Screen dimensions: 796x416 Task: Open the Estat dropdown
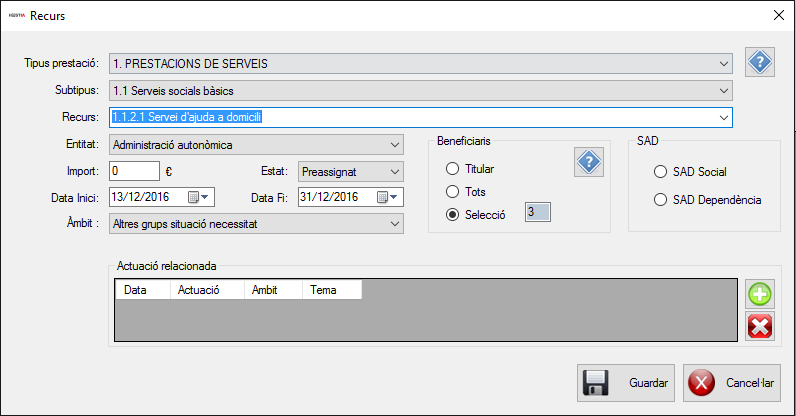pos(393,171)
